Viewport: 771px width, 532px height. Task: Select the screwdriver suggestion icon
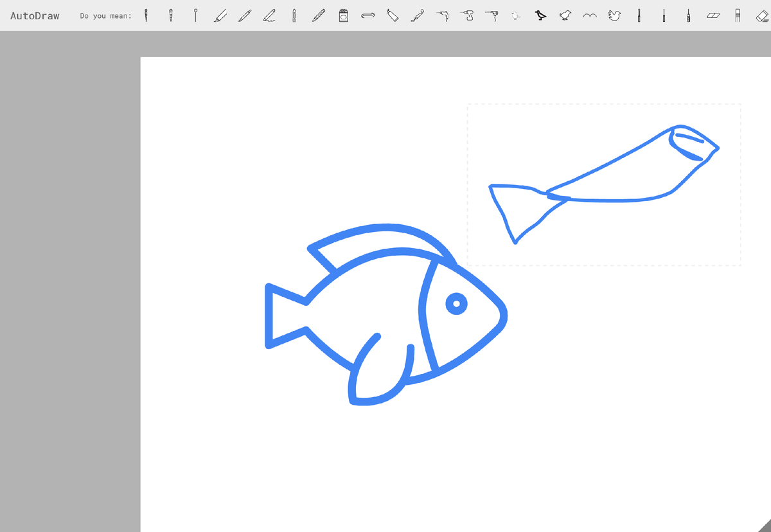[x=664, y=15]
